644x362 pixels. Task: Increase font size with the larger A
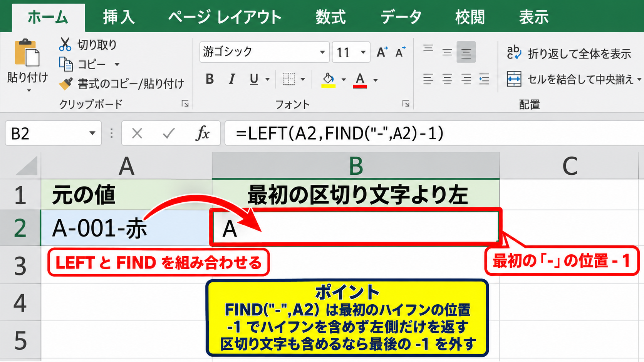pyautogui.click(x=382, y=52)
